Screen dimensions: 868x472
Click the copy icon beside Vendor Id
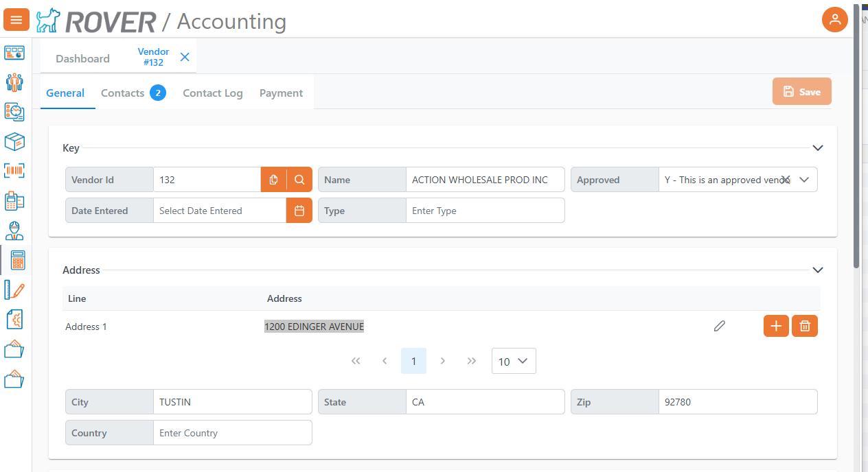click(273, 180)
